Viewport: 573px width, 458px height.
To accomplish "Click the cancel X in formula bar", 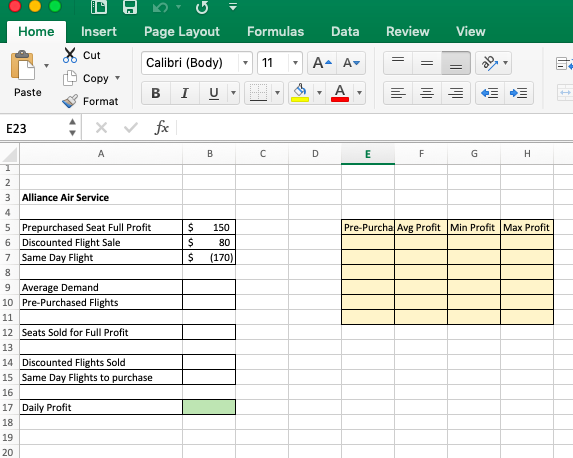I will click(x=101, y=128).
